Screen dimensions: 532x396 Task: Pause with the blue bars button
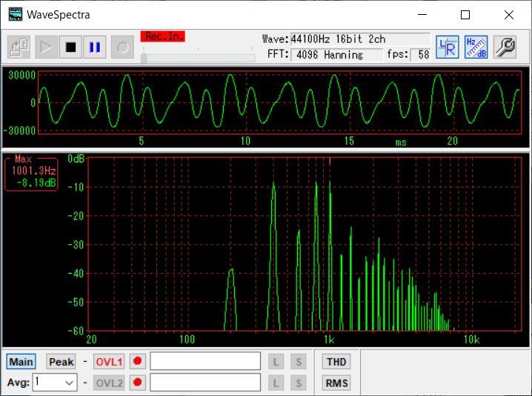pos(95,47)
